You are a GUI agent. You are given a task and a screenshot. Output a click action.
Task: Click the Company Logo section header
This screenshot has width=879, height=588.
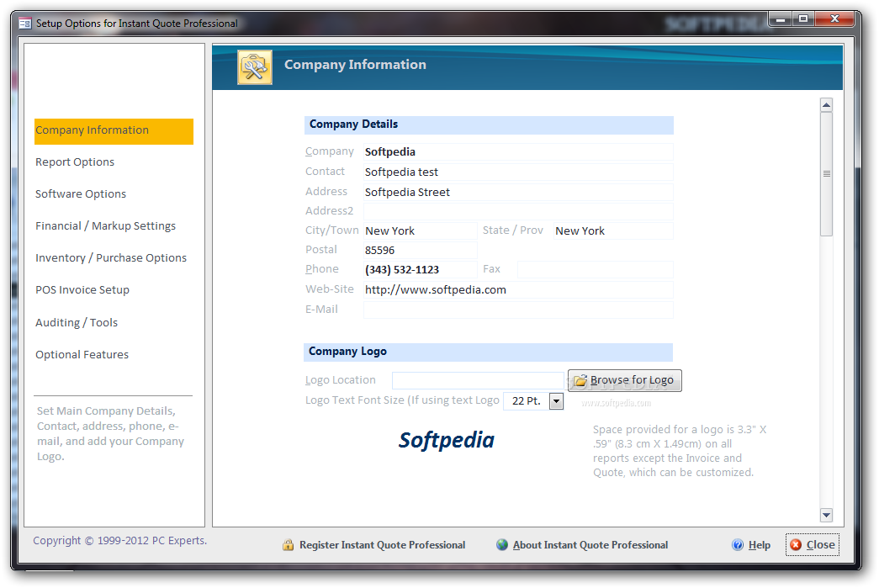[x=488, y=352]
